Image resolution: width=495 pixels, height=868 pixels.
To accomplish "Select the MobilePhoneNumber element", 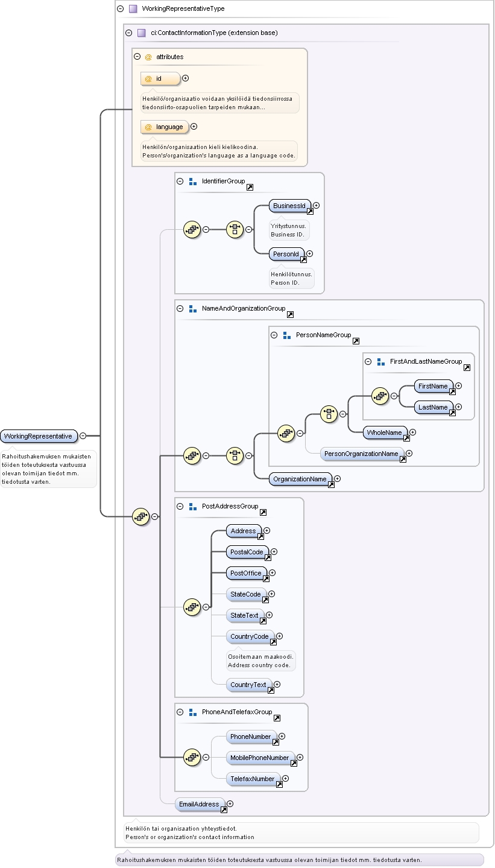I will click(x=260, y=758).
